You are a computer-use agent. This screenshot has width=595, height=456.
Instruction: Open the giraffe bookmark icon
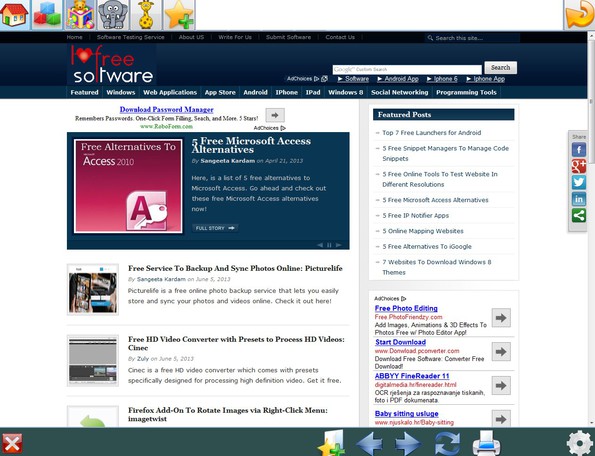146,15
